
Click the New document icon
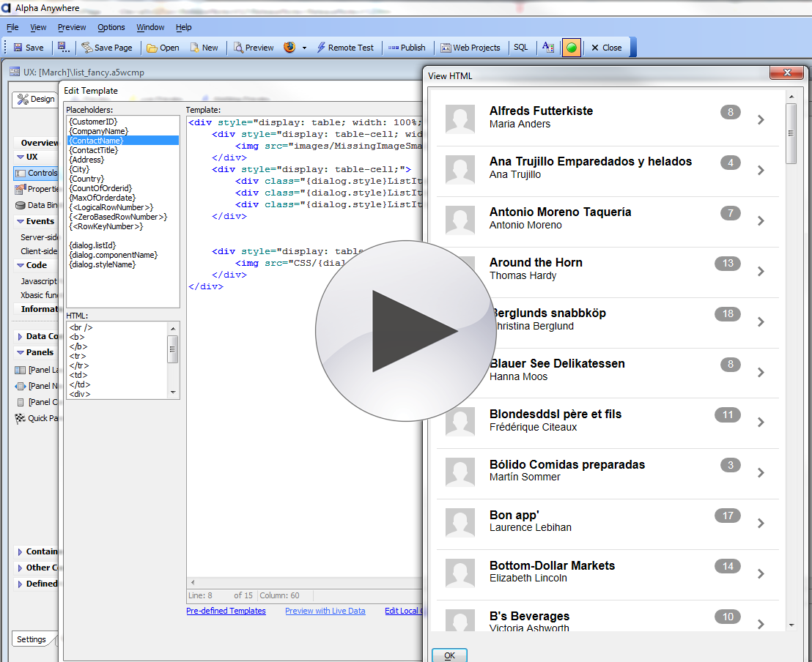point(195,48)
